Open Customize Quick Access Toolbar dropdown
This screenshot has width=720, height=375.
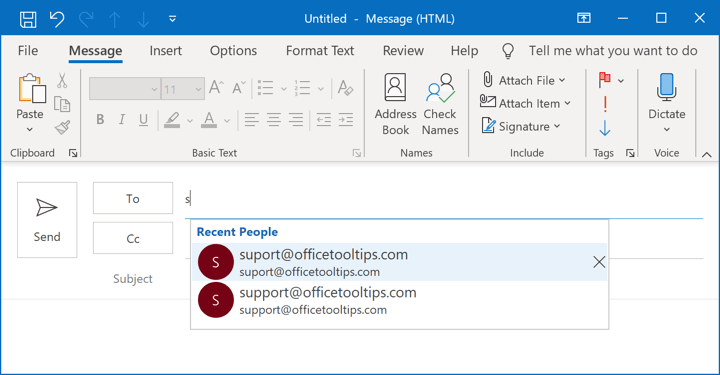pyautogui.click(x=173, y=19)
